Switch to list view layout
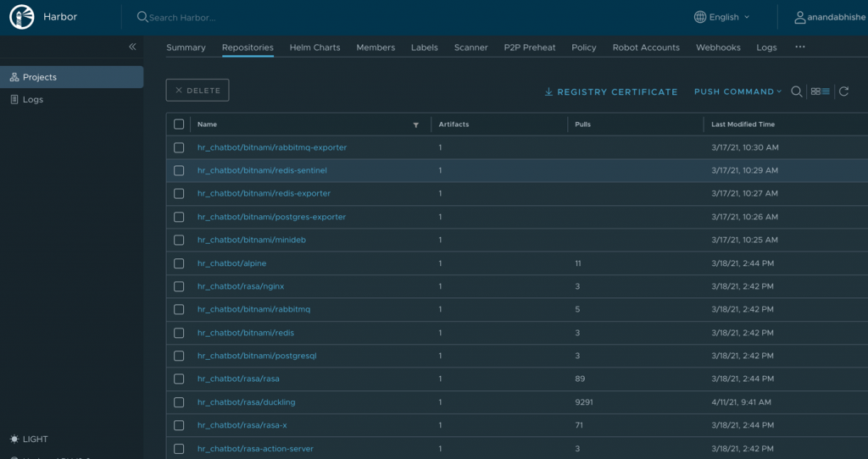This screenshot has width=868, height=459. [x=826, y=91]
